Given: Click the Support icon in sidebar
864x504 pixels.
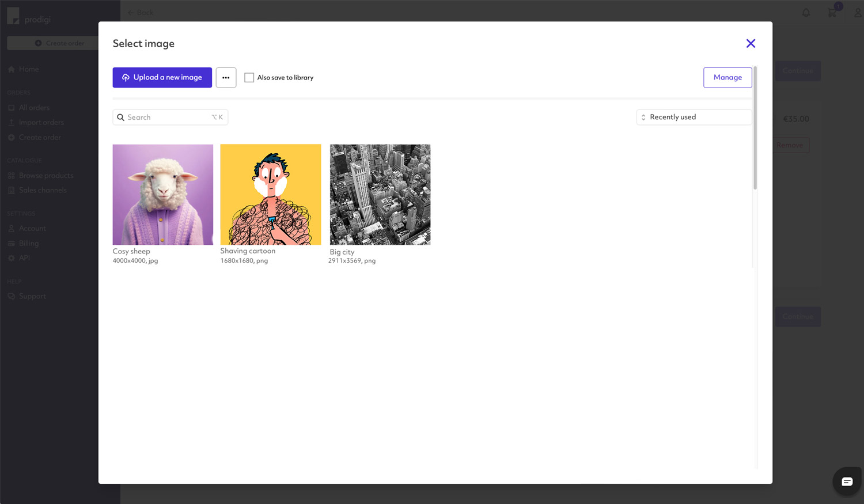Looking at the screenshot, I should (12, 295).
